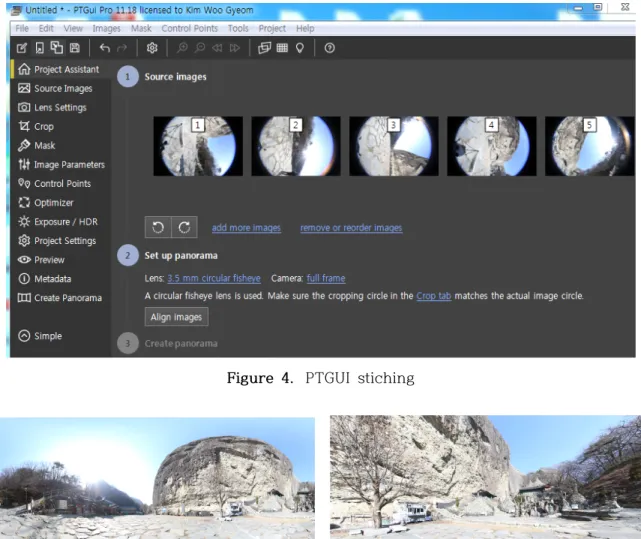Select source image thumbnail 1
The height and width of the screenshot is (539, 641).
tap(198, 146)
